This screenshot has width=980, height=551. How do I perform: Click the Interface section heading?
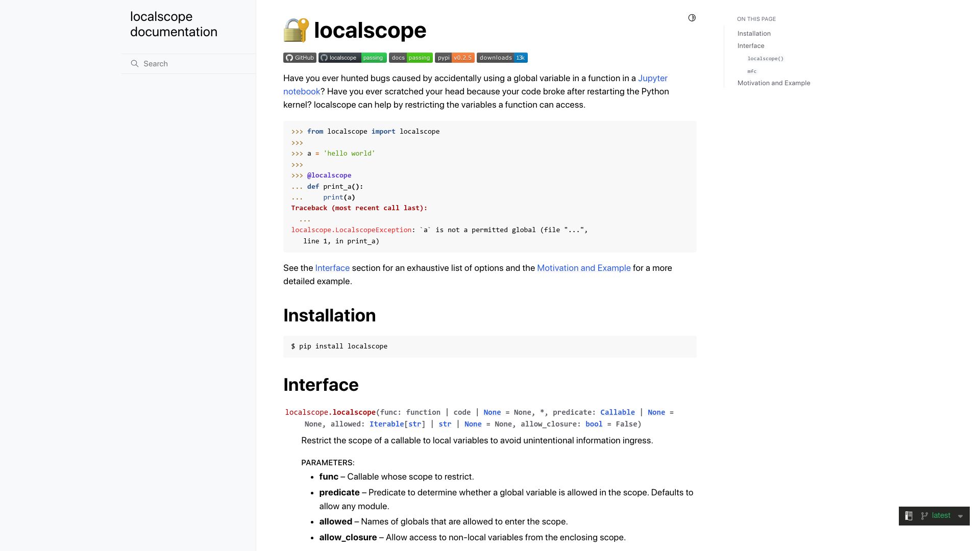pos(321,385)
